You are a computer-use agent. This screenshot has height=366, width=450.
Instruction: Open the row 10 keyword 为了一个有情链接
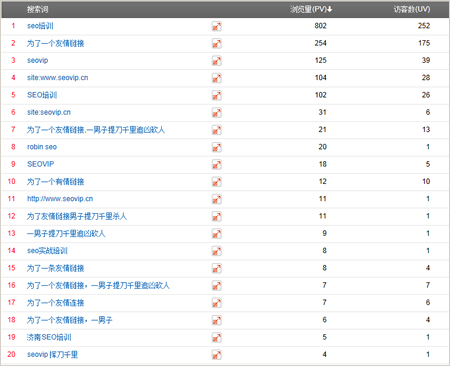click(x=55, y=182)
